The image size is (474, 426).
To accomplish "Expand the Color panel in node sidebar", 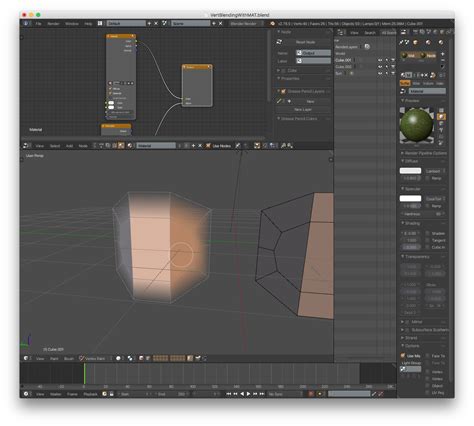I will click(279, 71).
